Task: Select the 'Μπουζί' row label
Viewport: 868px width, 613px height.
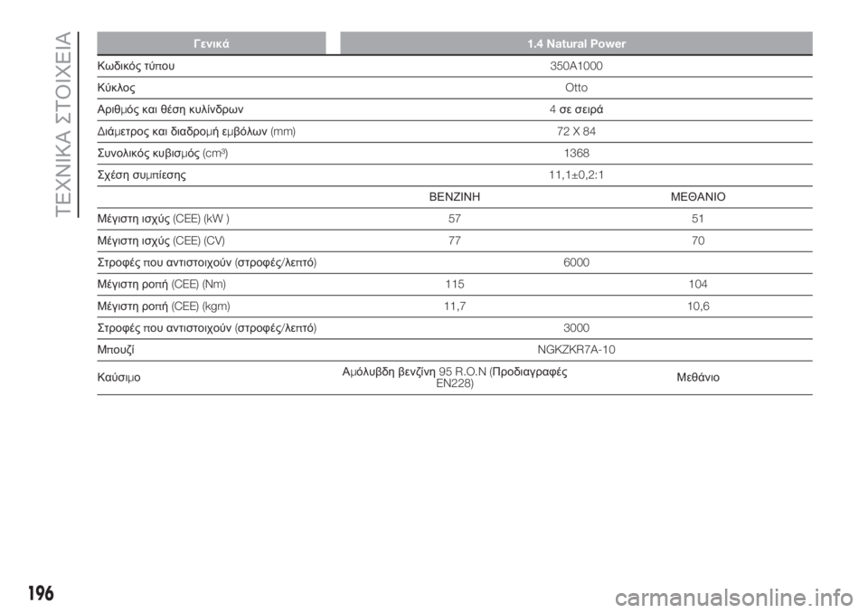Action: [116, 350]
